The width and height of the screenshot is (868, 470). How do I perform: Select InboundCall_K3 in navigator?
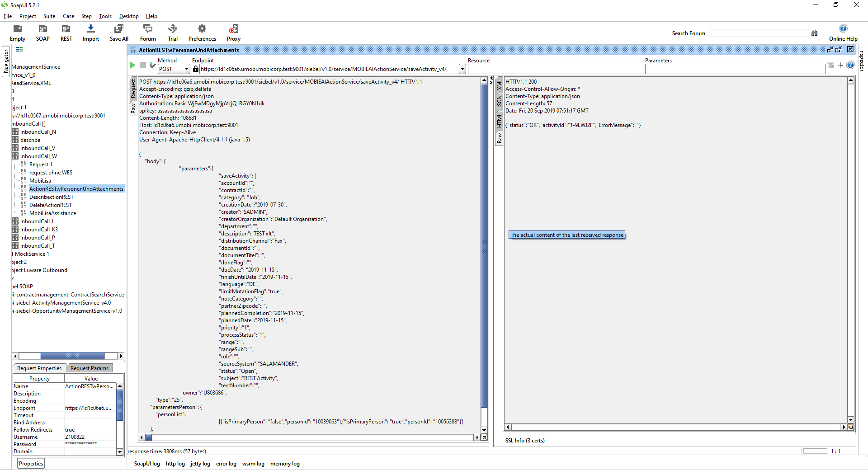[x=39, y=230]
